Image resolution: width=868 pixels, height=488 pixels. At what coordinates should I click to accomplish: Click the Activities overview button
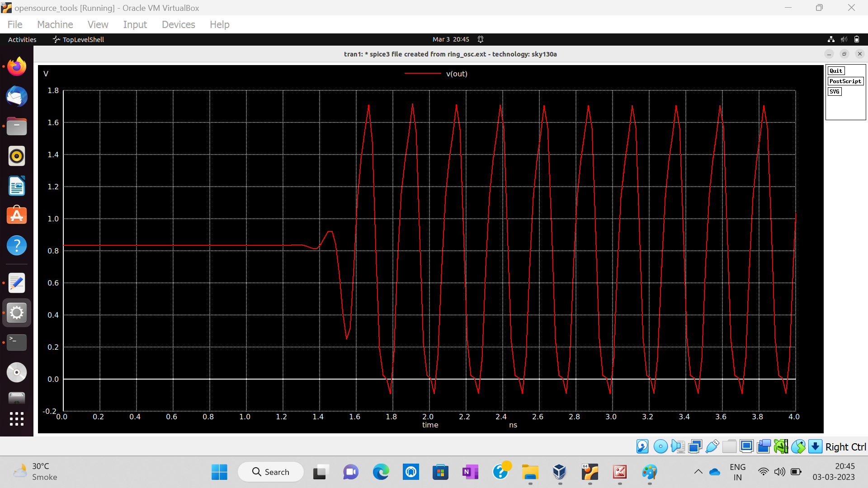pos(22,40)
